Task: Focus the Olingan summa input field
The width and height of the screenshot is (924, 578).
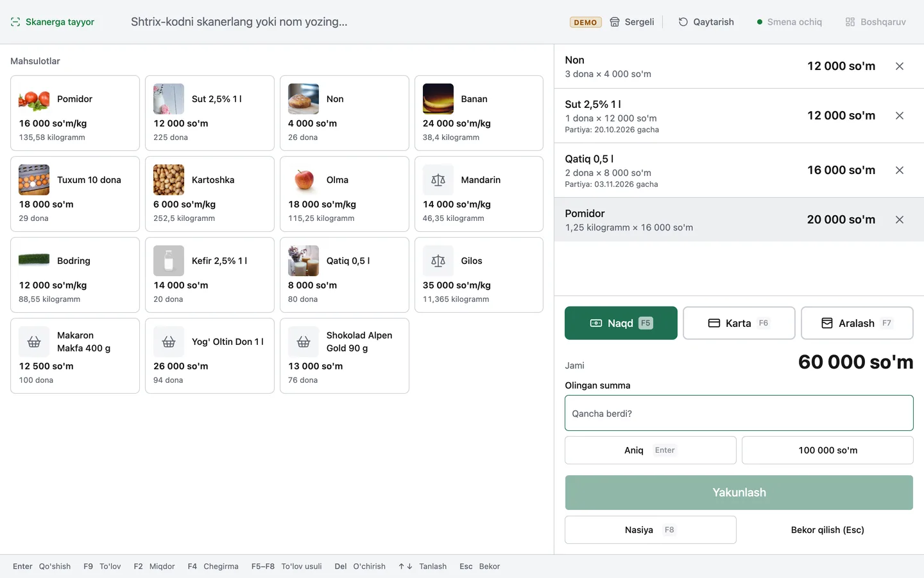Action: coord(739,413)
